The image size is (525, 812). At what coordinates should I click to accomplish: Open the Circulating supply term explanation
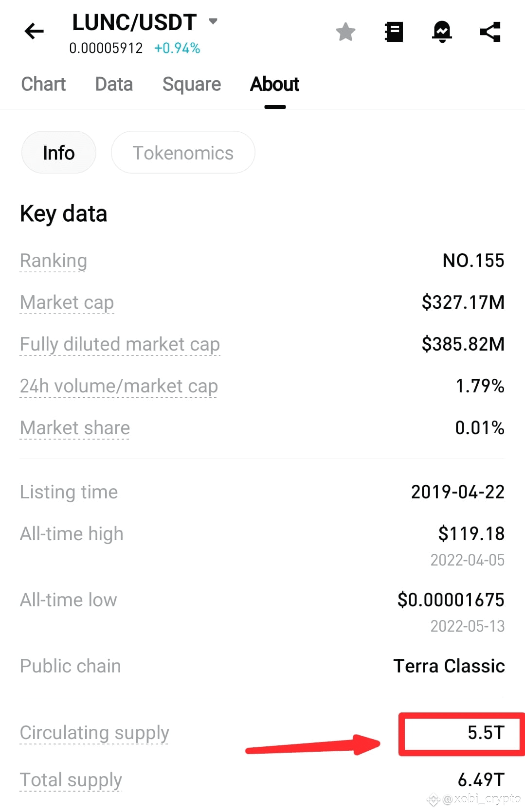94,733
